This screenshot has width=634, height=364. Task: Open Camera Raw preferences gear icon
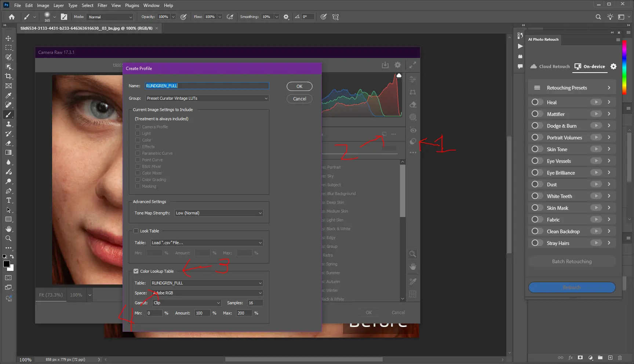tap(398, 65)
